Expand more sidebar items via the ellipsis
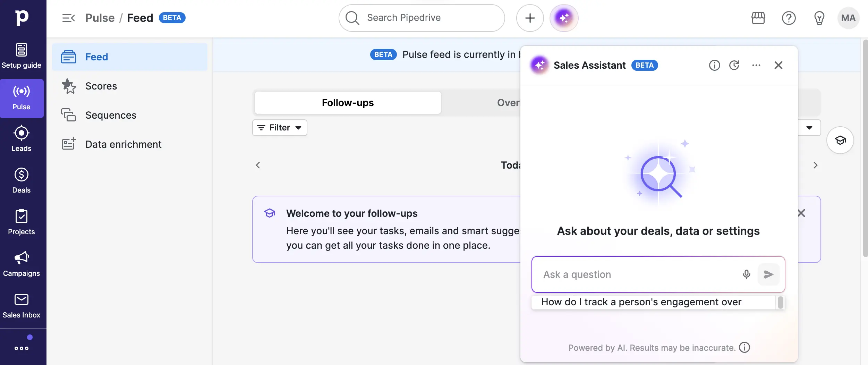The height and width of the screenshot is (365, 868). tap(22, 349)
